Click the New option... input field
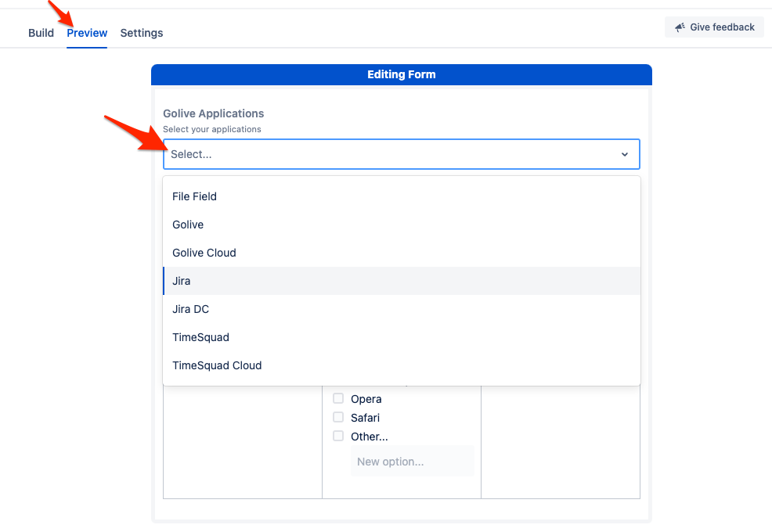This screenshot has height=532, width=772. tap(411, 462)
